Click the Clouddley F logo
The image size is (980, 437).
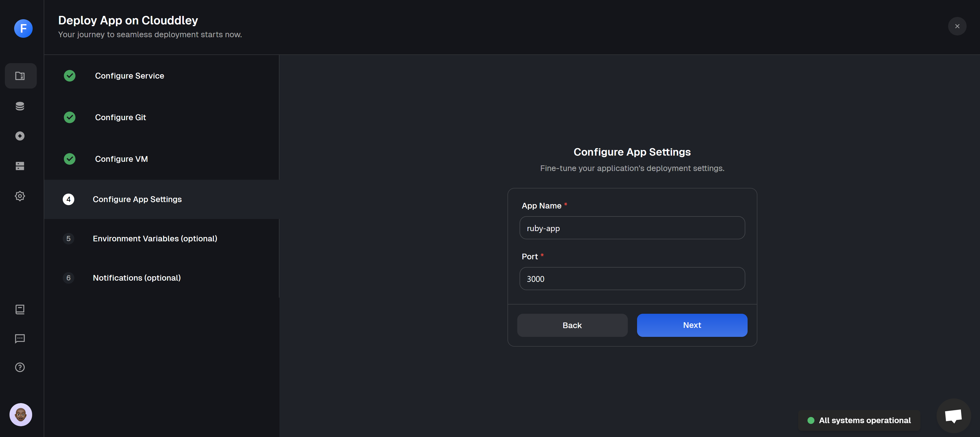(23, 28)
